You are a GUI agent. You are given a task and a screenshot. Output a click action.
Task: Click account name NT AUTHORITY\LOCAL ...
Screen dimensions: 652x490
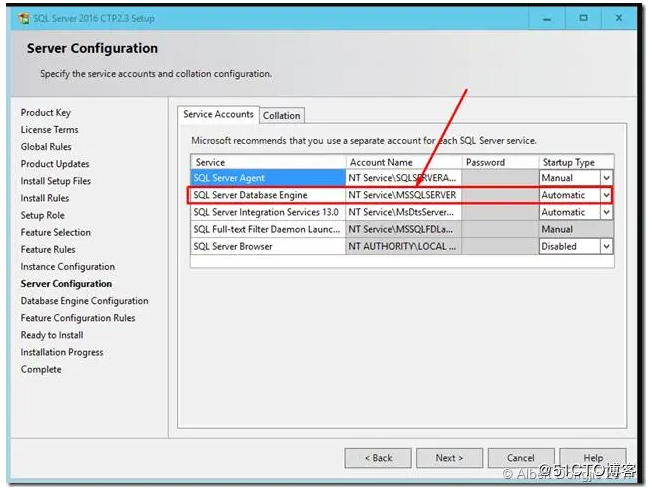click(x=403, y=246)
